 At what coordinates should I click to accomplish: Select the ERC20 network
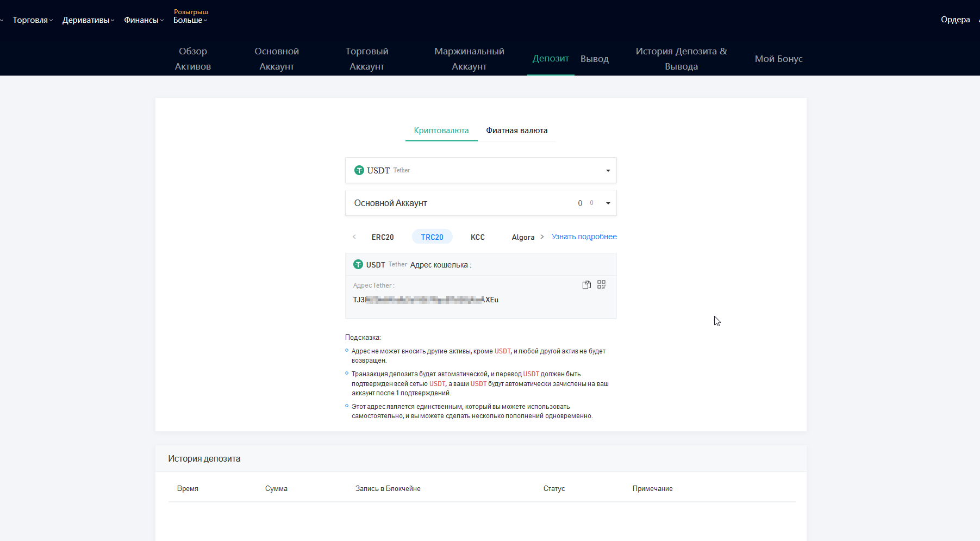(x=383, y=237)
